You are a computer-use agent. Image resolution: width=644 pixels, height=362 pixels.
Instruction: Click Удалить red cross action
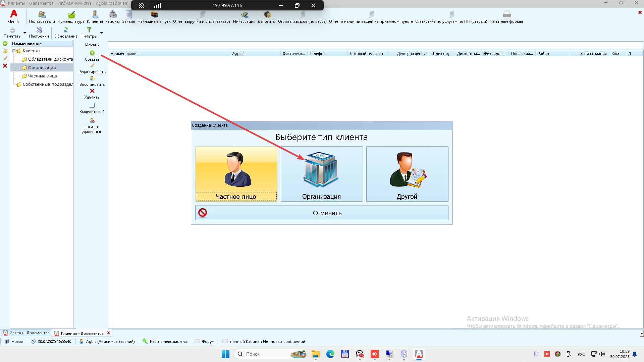coord(92,94)
